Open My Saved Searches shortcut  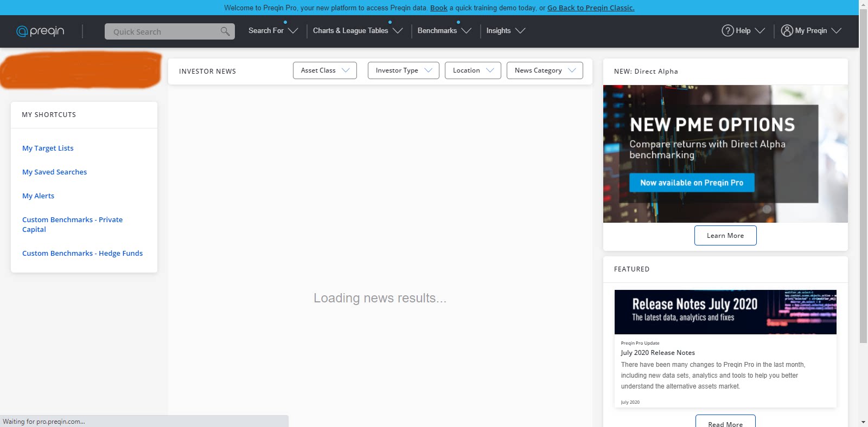tap(54, 172)
